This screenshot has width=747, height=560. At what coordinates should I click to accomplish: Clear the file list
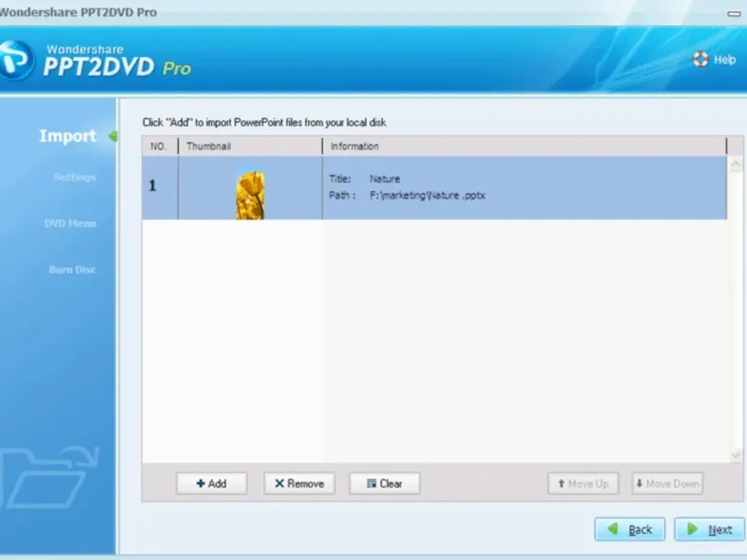tap(385, 483)
